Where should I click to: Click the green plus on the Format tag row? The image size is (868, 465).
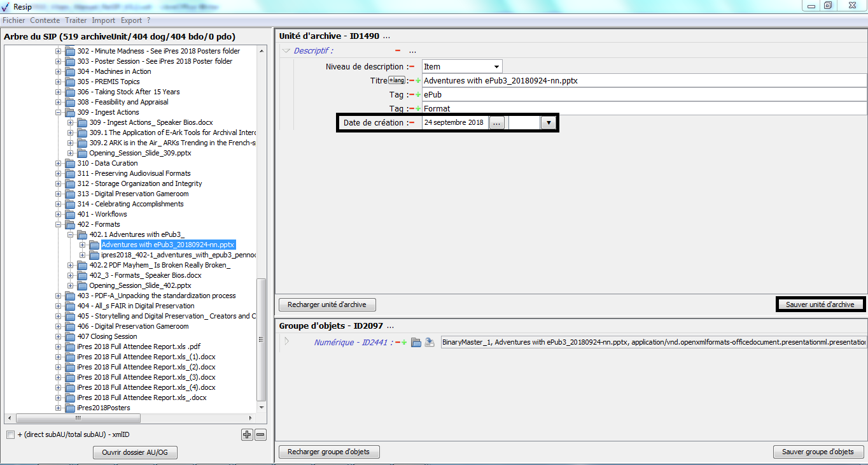click(418, 109)
